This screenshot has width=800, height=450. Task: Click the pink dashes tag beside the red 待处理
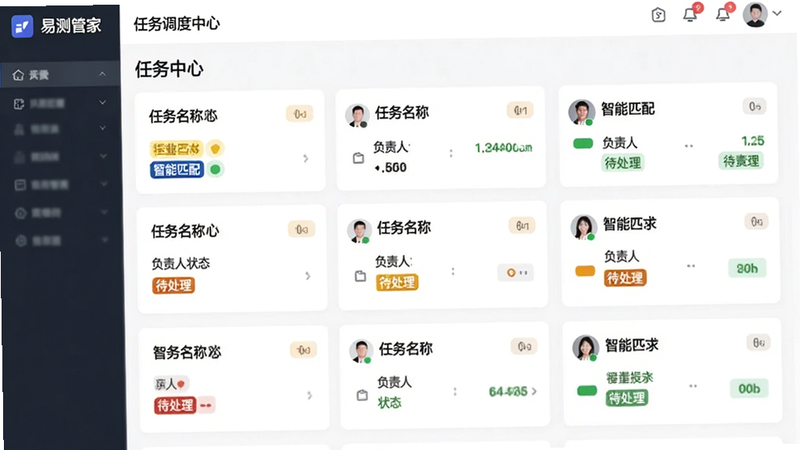tap(206, 405)
